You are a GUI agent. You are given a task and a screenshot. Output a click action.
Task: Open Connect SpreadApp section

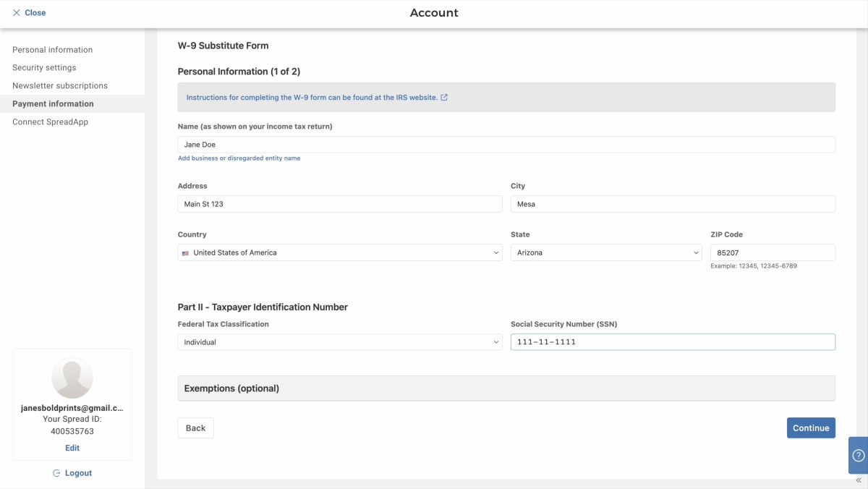(51, 122)
